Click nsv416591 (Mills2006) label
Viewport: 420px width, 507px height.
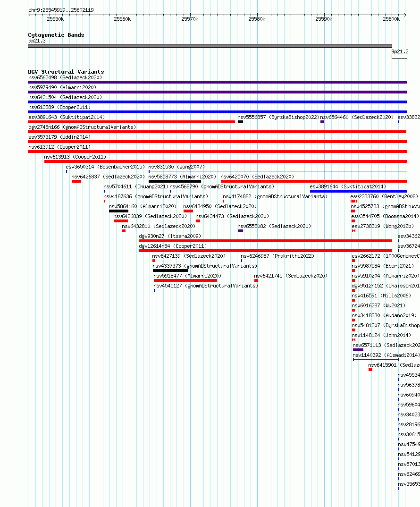click(381, 296)
